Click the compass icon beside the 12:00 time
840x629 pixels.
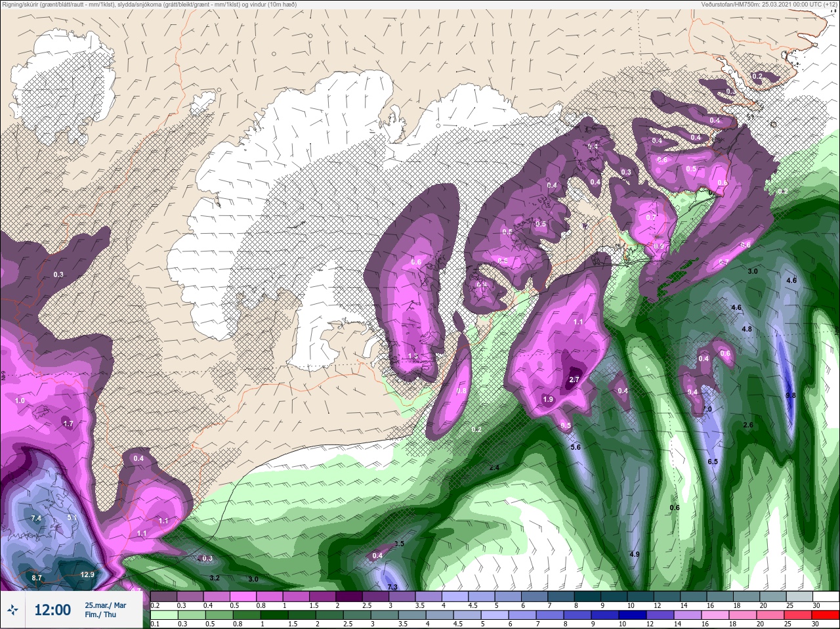[13, 611]
